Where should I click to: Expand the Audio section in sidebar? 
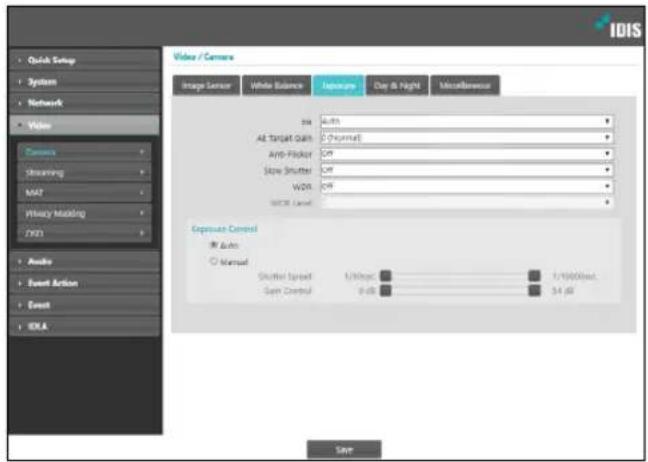pos(84,262)
